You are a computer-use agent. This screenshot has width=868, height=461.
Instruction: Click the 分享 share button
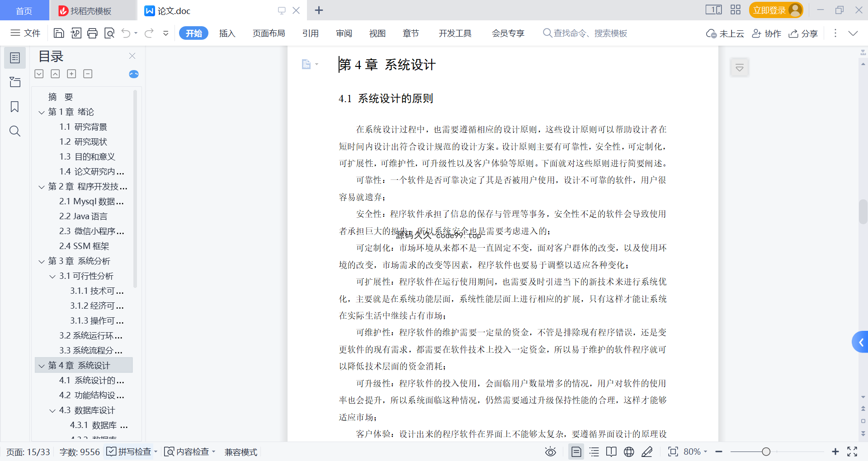pos(803,33)
